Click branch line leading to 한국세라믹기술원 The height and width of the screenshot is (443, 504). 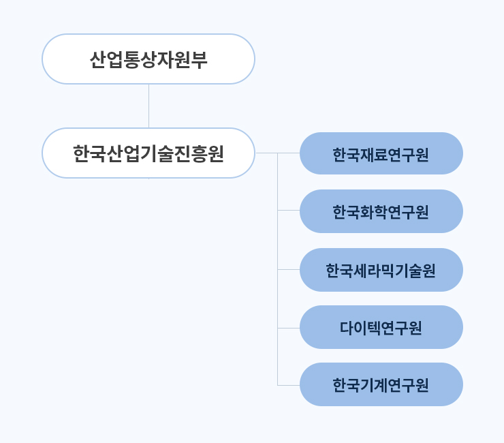coord(289,270)
